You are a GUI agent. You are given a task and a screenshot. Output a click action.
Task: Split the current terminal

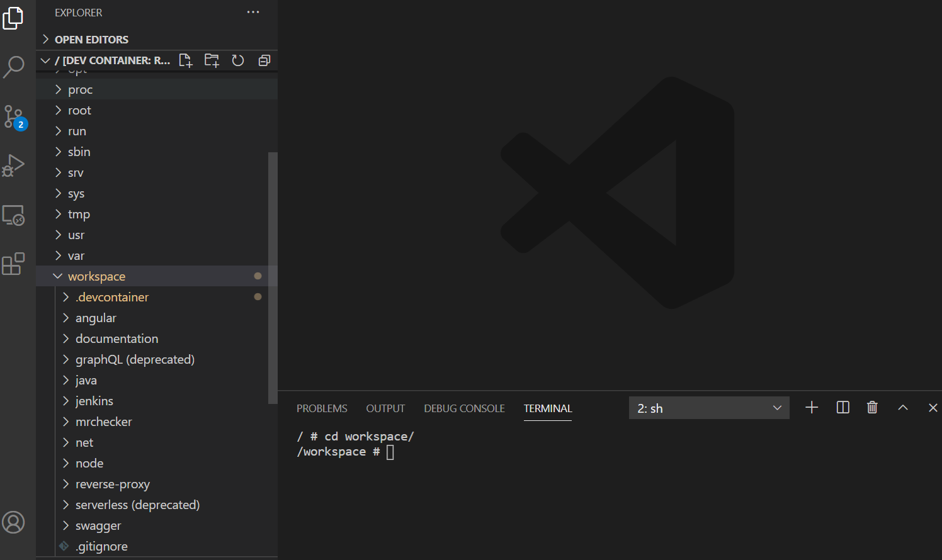coord(843,407)
